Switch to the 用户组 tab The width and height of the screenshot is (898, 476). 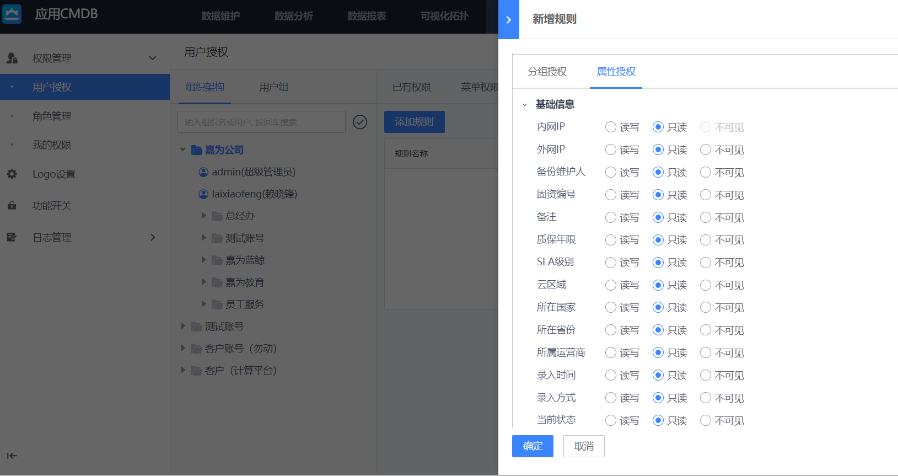coord(274,88)
